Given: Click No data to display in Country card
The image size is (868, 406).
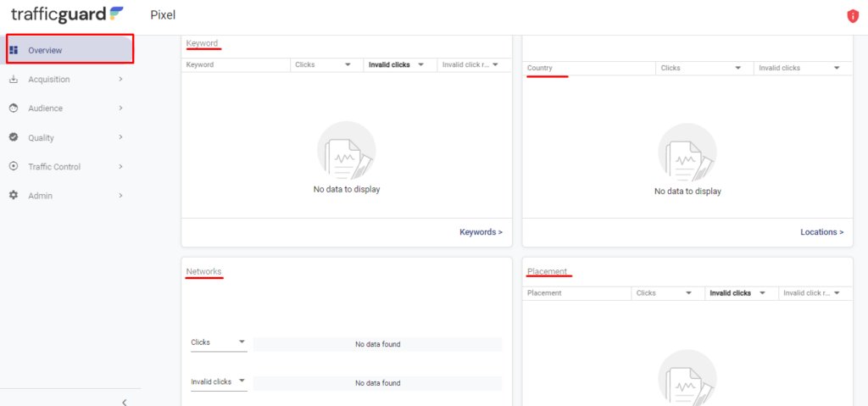Looking at the screenshot, I should (x=687, y=192).
